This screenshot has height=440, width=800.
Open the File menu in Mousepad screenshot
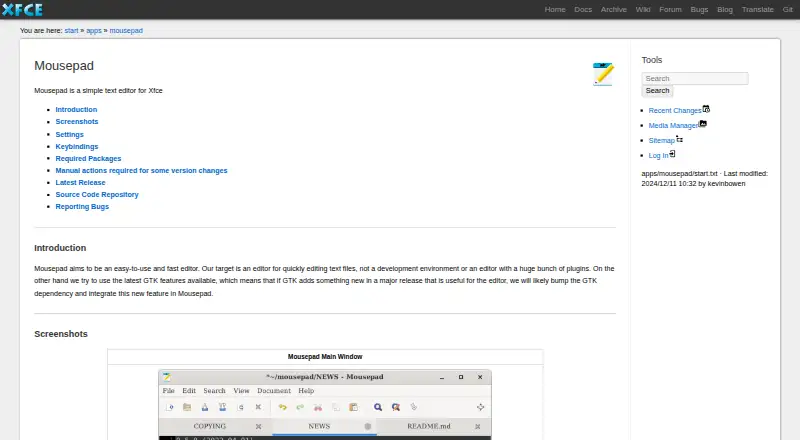168,390
